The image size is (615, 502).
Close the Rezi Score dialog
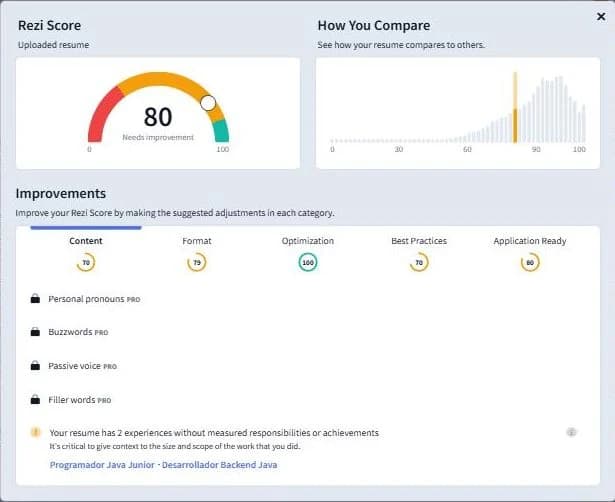pyautogui.click(x=600, y=16)
